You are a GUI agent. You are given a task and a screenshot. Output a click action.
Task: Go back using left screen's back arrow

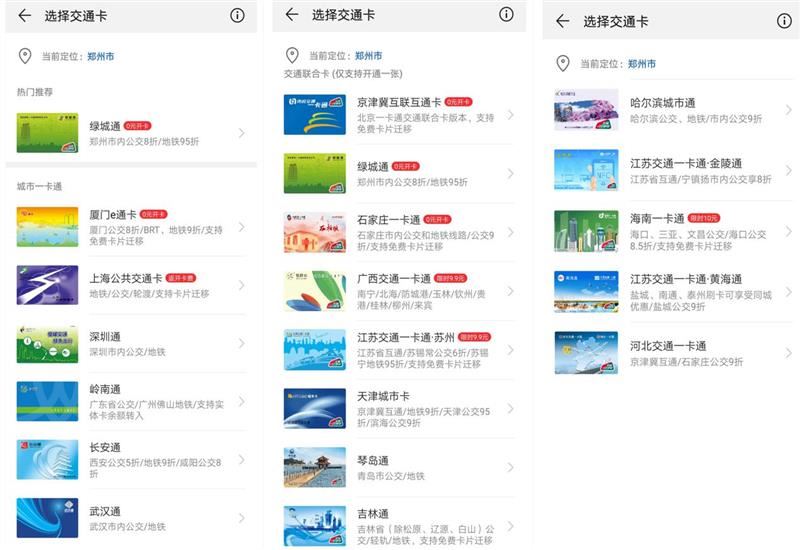[x=24, y=16]
